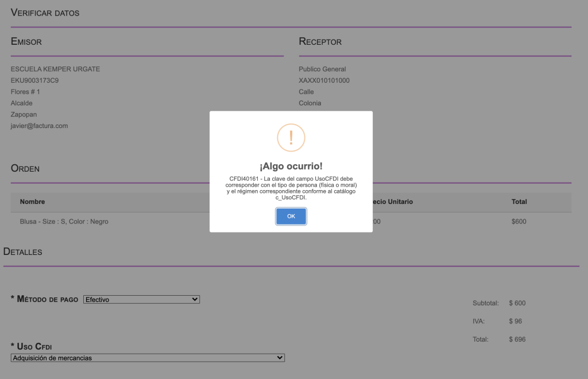Viewport: 588px width, 379px height.
Task: Click the 'Subtotal:' label
Action: click(x=486, y=303)
